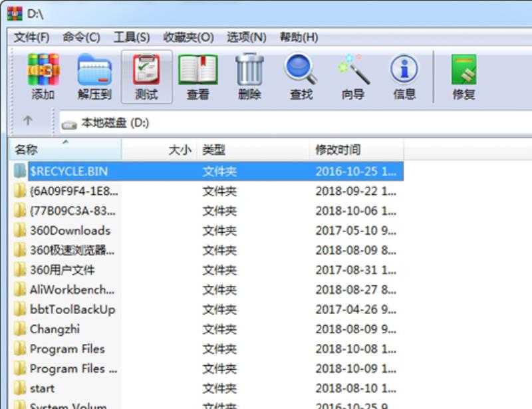
Task: Select the {6A09F9F4-1E8... folder
Action: [x=74, y=191]
